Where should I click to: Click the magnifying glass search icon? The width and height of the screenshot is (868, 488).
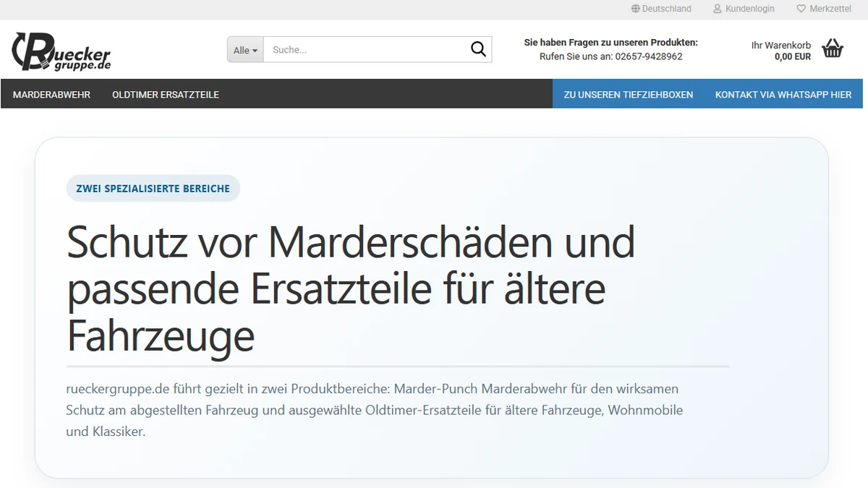(478, 49)
